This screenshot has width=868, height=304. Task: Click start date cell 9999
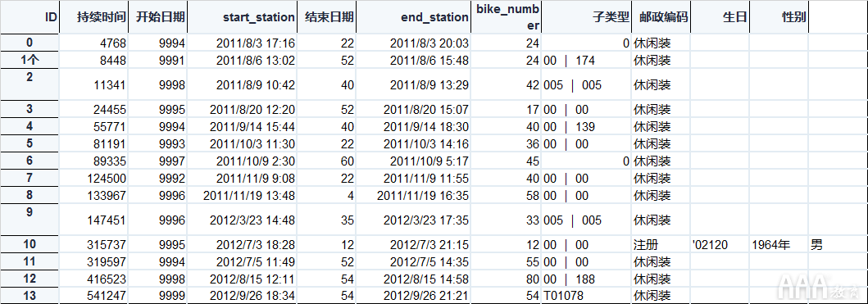[x=157, y=296]
